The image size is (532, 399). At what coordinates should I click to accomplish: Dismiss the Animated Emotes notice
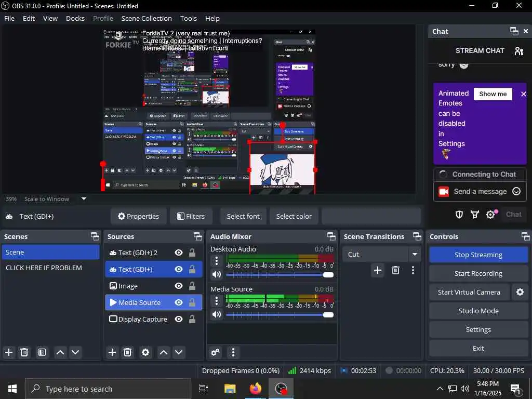524,94
